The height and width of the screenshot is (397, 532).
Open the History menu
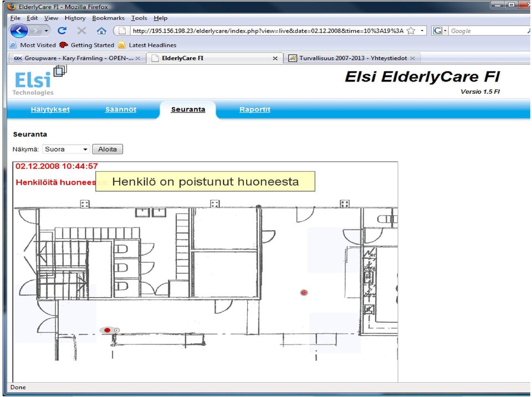[75, 18]
